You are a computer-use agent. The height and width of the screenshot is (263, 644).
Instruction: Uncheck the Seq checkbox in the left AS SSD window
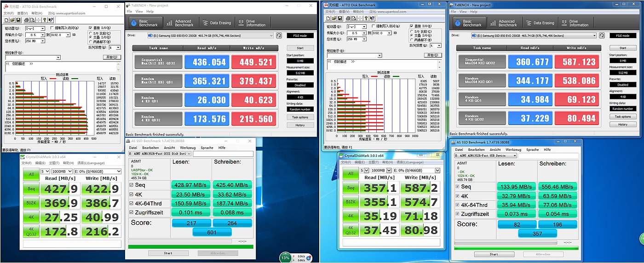pos(131,185)
